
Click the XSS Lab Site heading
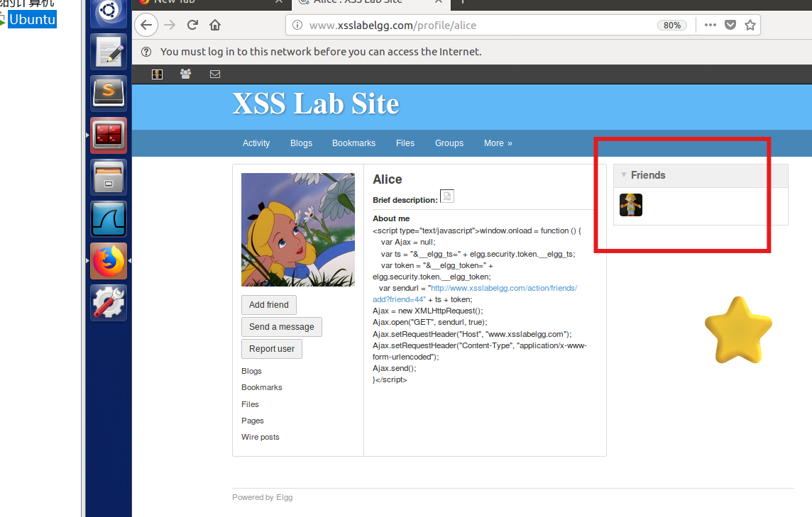[316, 104]
